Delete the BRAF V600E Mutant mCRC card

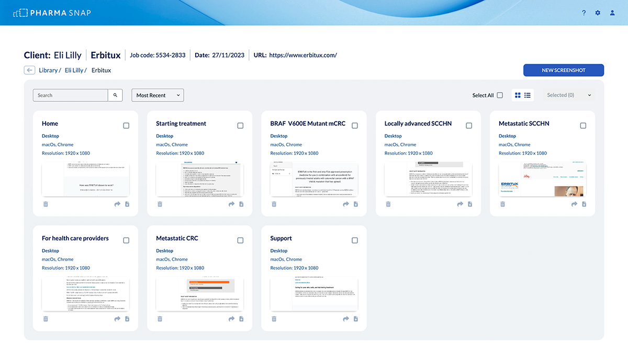point(274,204)
